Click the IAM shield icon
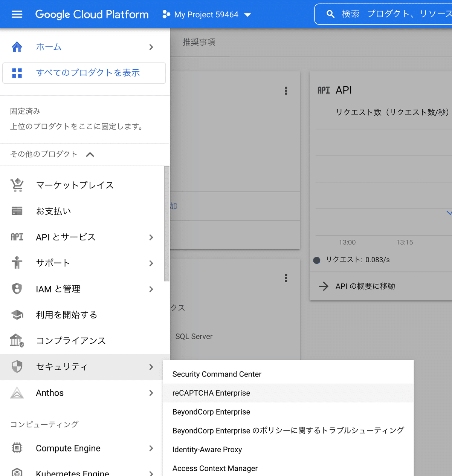Viewport: 452px width, 476px height. click(17, 289)
